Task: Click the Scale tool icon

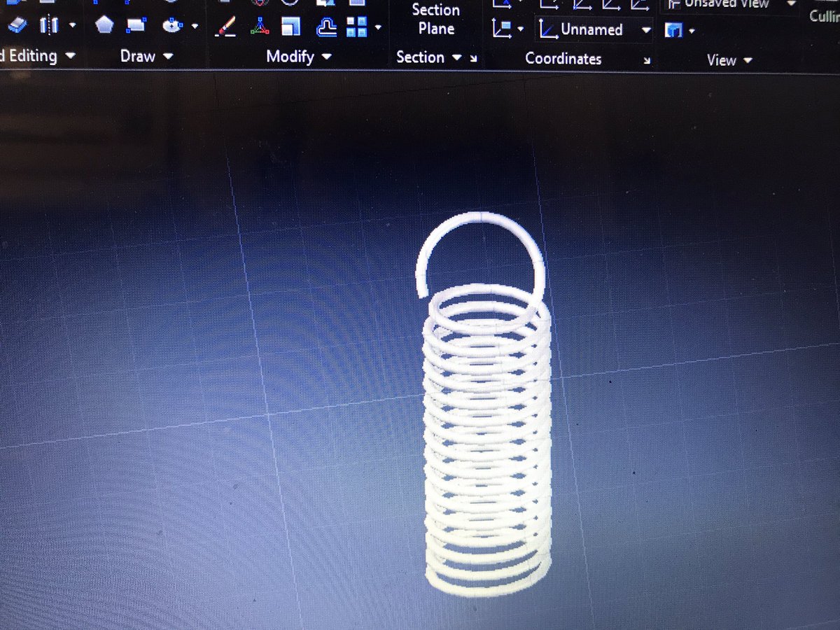Action: point(290,27)
